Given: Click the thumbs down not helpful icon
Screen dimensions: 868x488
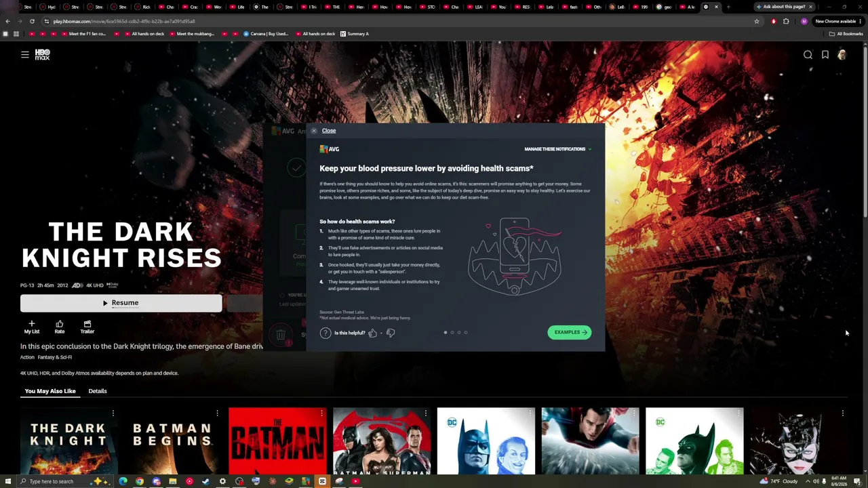Looking at the screenshot, I should pyautogui.click(x=390, y=333).
